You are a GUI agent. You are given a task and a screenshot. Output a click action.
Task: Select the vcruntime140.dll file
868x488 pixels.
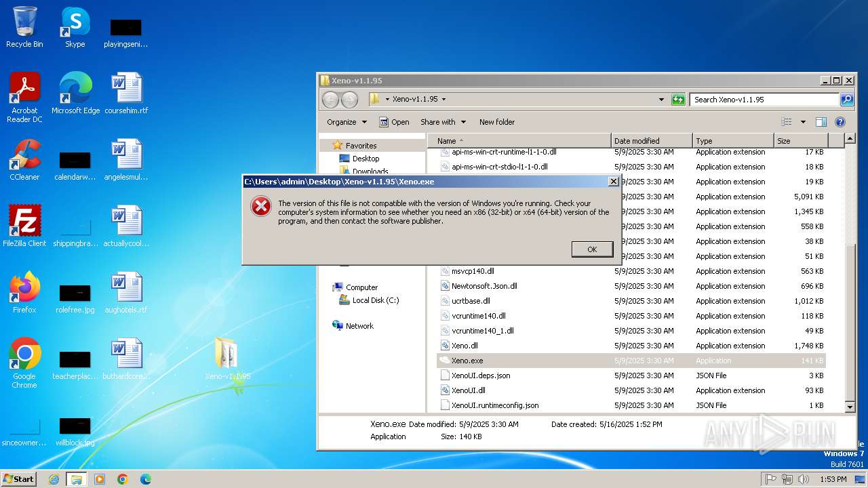(x=479, y=316)
